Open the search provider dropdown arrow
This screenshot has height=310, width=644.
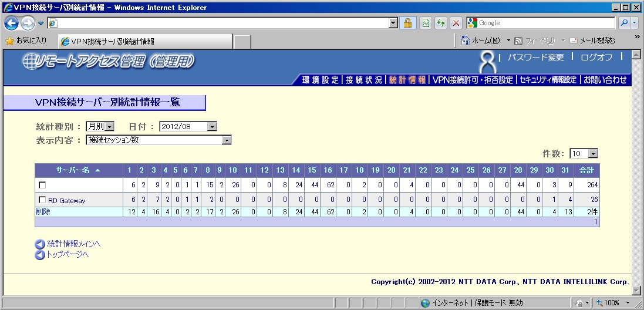tap(635, 23)
